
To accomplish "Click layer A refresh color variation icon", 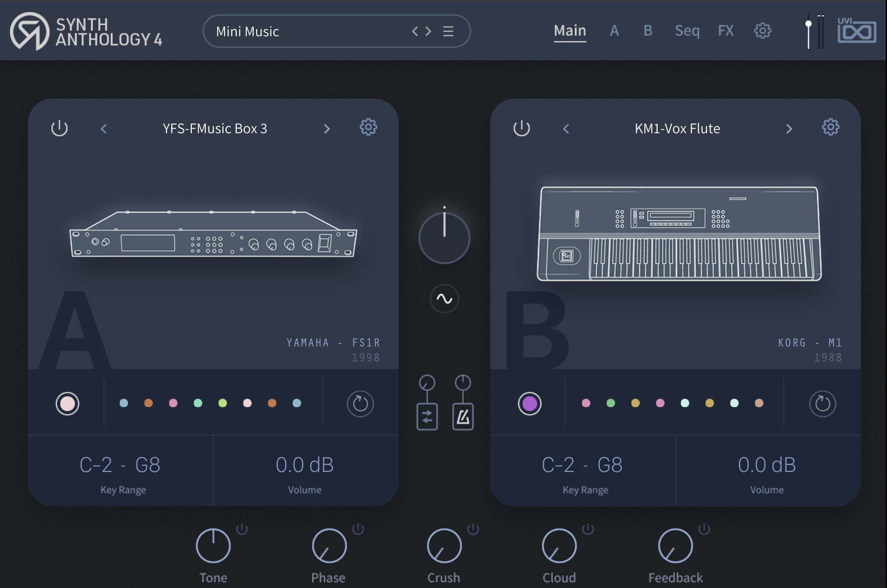I will coord(360,404).
